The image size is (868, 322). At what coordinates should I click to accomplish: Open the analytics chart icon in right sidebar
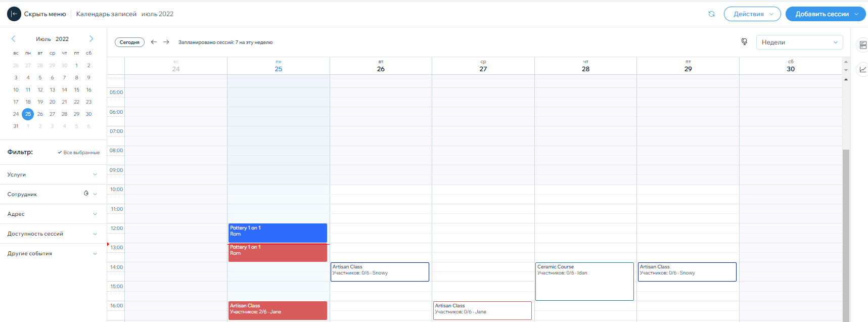(862, 69)
